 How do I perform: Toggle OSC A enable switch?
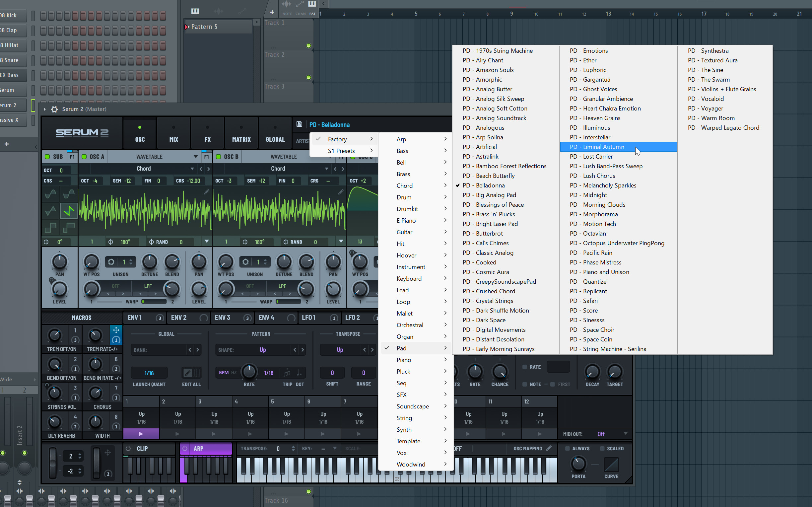click(x=84, y=157)
